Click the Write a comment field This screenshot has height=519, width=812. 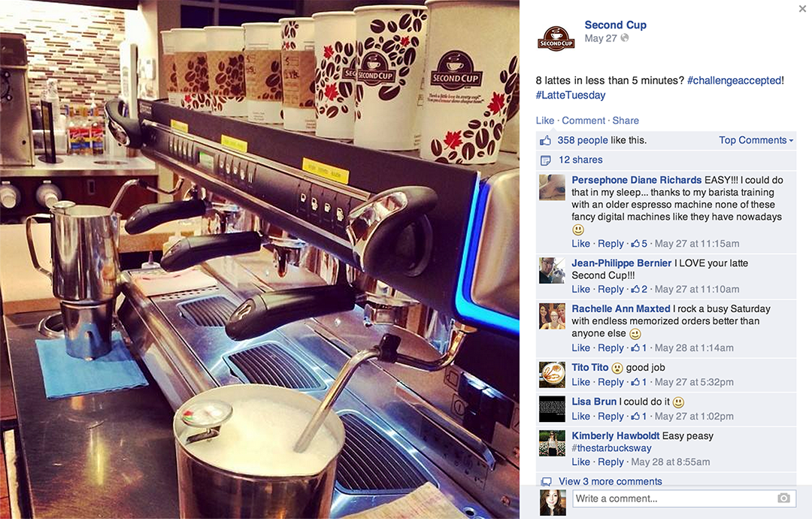click(683, 499)
